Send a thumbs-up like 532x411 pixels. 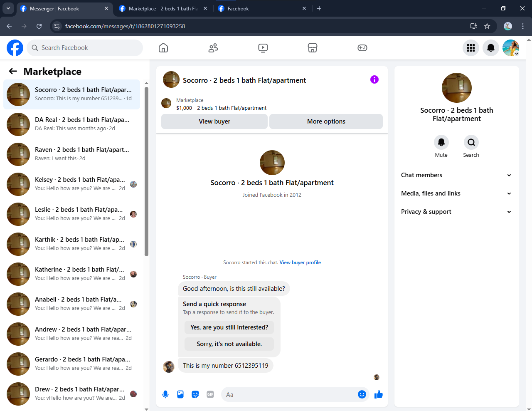click(378, 394)
